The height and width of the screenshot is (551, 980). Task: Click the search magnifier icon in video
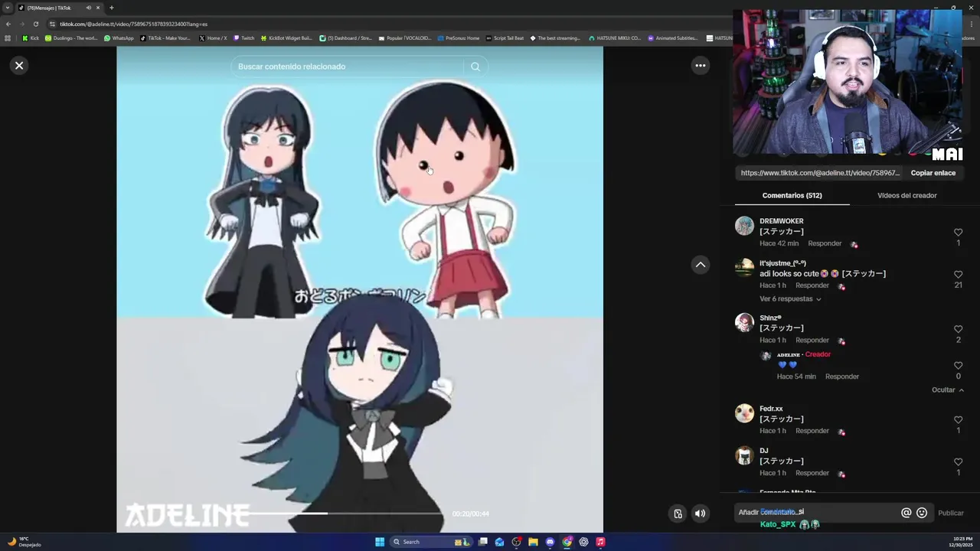(475, 67)
